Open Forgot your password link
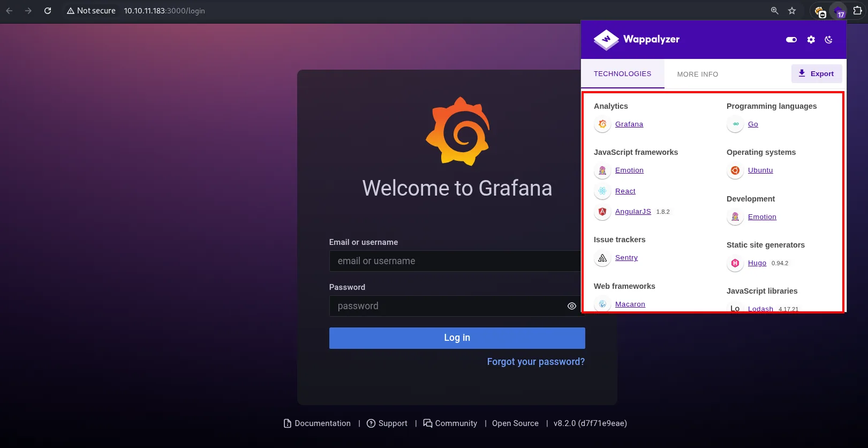868x448 pixels. pyautogui.click(x=536, y=362)
